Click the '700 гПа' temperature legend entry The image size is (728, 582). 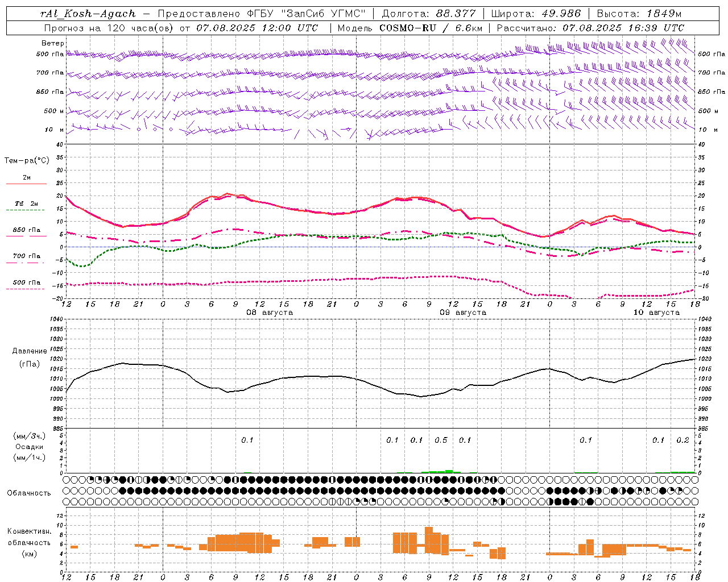pyautogui.click(x=27, y=256)
